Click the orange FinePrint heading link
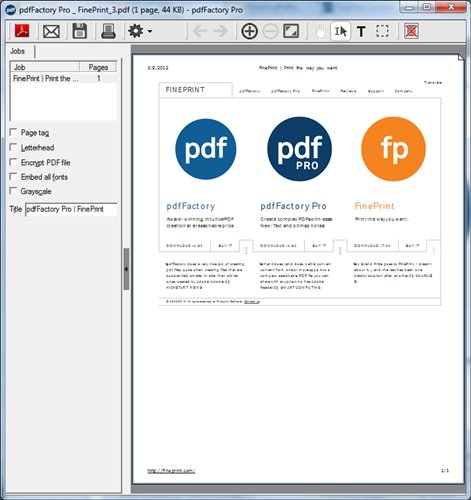The image size is (471, 500). pos(374,206)
